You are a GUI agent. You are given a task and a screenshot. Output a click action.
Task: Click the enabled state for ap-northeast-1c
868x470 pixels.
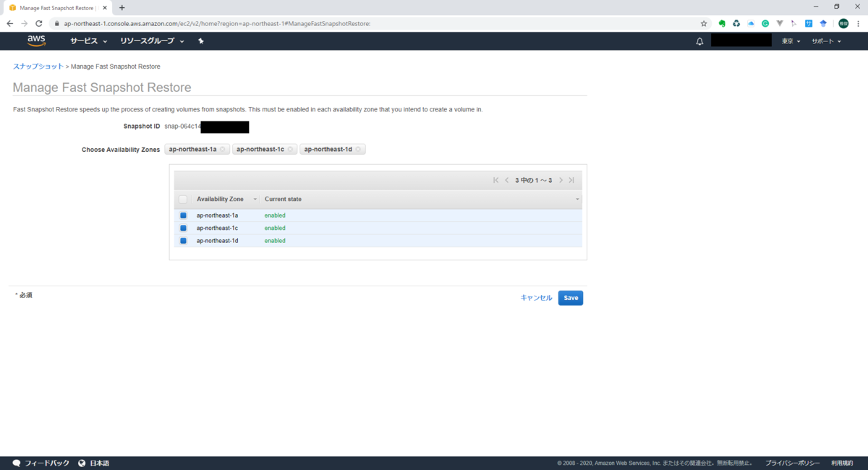(x=275, y=228)
